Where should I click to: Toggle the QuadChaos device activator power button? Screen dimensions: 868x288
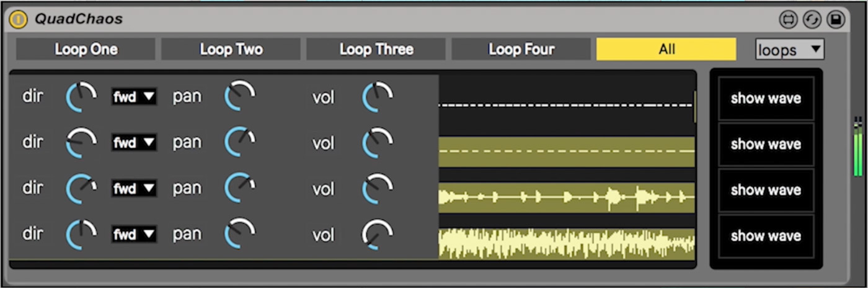point(19,19)
